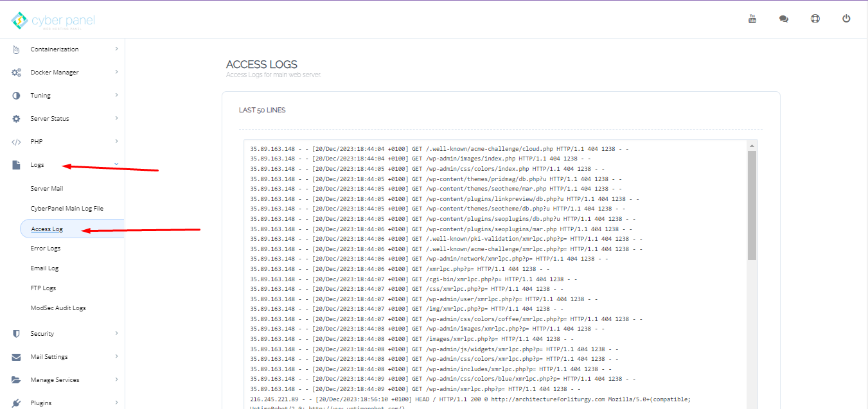Click the Logs file icon in sidebar
This screenshot has width=868, height=409.
pyautogui.click(x=15, y=164)
